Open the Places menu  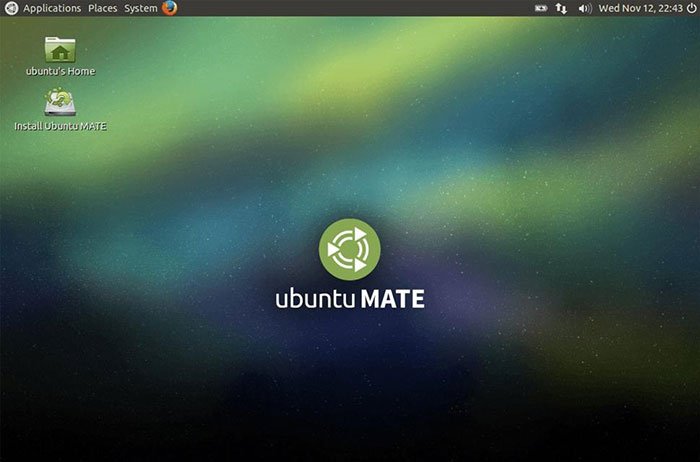102,8
